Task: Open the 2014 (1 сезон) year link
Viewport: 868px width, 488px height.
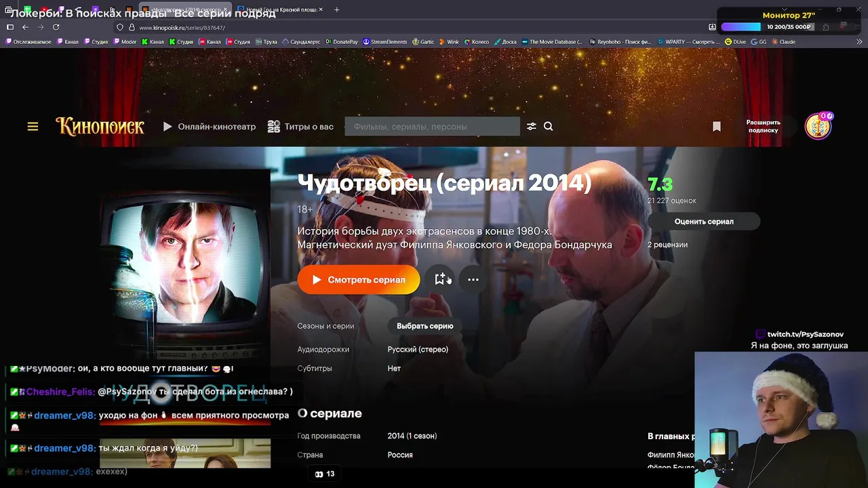Action: click(x=412, y=436)
